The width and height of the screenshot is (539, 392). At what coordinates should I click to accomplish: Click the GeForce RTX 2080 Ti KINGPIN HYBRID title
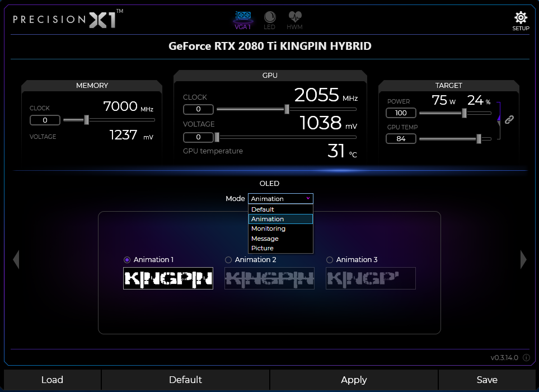pyautogui.click(x=270, y=46)
